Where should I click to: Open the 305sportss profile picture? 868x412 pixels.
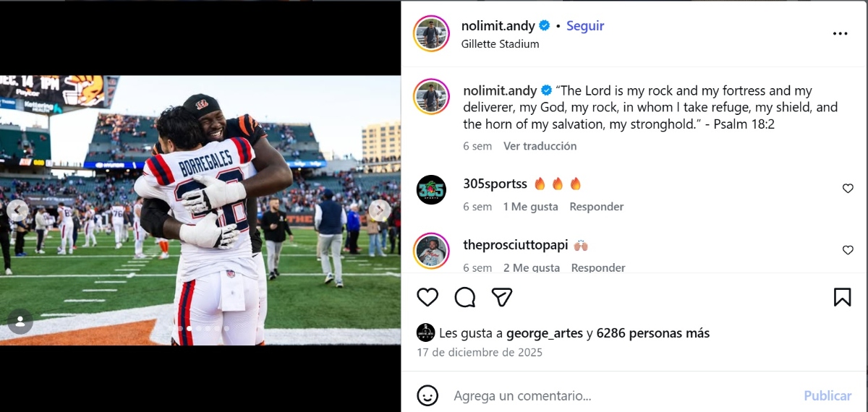[431, 189]
